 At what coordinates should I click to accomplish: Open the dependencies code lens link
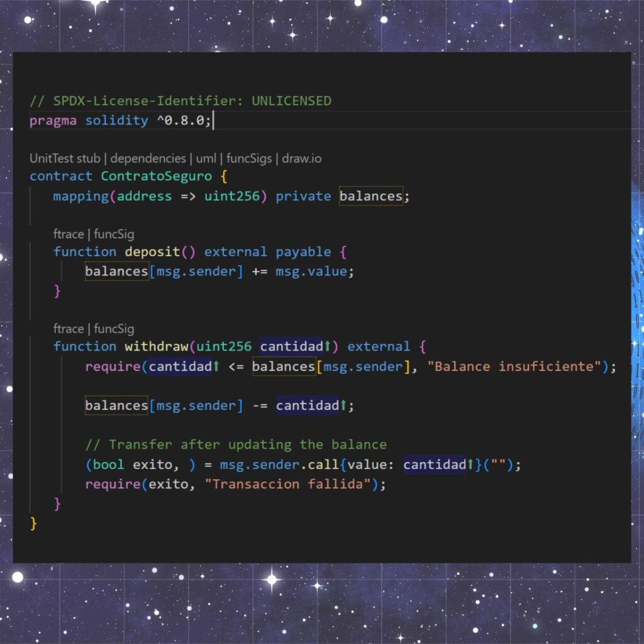148,158
